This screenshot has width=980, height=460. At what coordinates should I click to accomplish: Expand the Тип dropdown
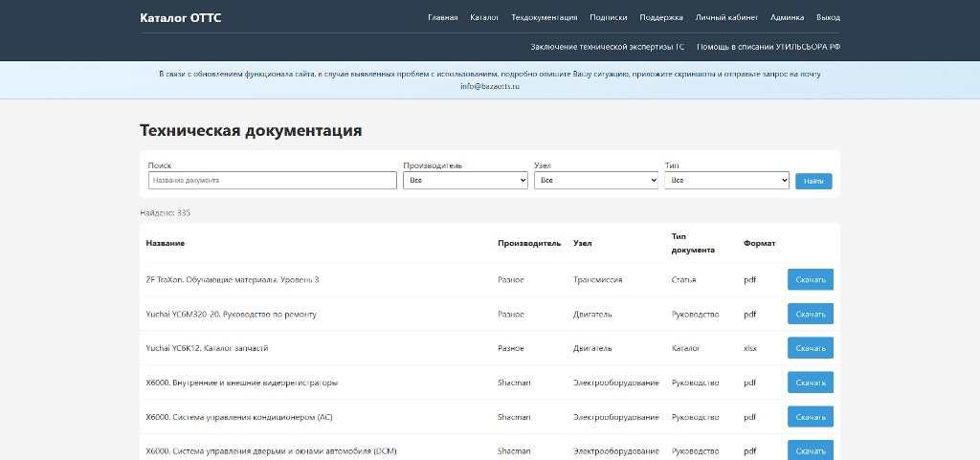(727, 181)
